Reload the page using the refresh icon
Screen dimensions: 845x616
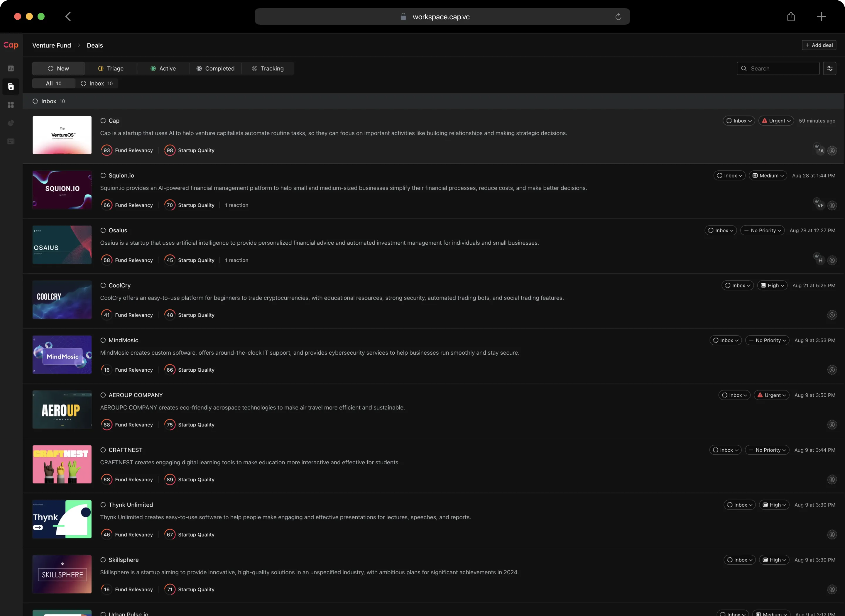[x=618, y=17]
